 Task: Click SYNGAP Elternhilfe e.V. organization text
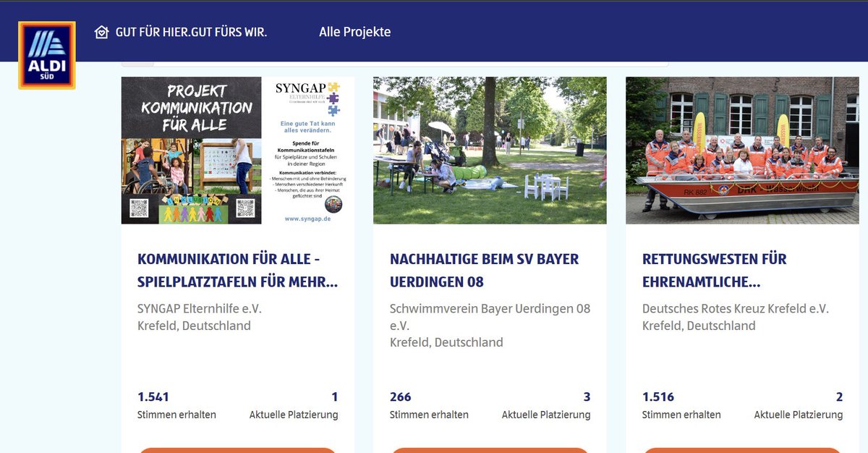pos(200,308)
